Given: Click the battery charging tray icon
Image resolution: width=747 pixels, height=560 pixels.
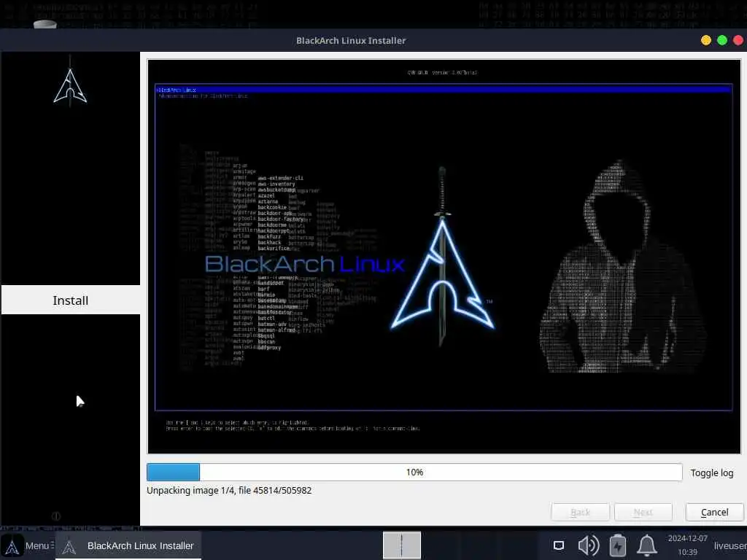Looking at the screenshot, I should pyautogui.click(x=617, y=545).
